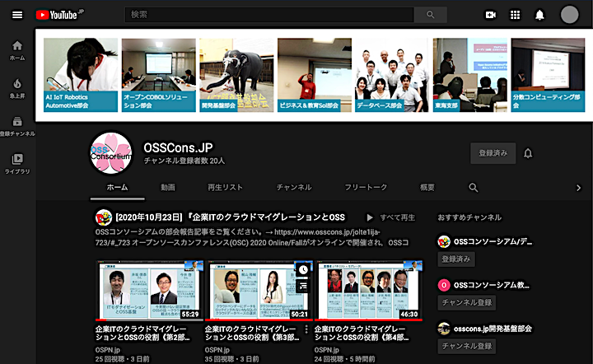Click the search magnifier button
The image size is (593, 364).
430,15
